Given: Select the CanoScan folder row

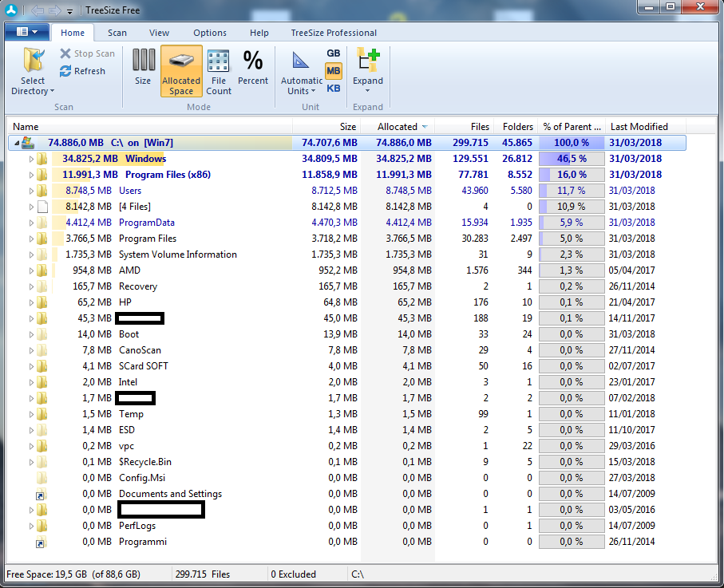Looking at the screenshot, I should pyautogui.click(x=346, y=350).
